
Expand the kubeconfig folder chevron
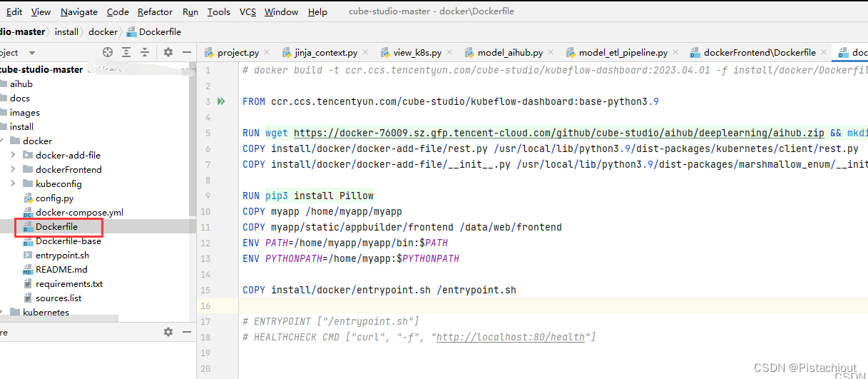[x=13, y=183]
